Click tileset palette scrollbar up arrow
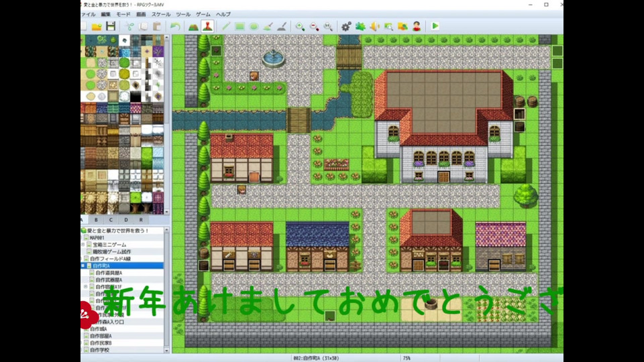 click(x=166, y=38)
